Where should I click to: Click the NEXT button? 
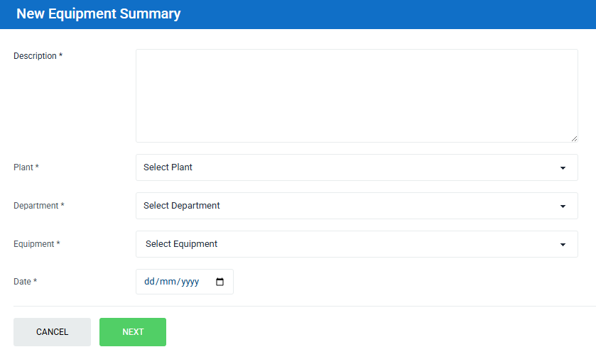[x=133, y=332]
